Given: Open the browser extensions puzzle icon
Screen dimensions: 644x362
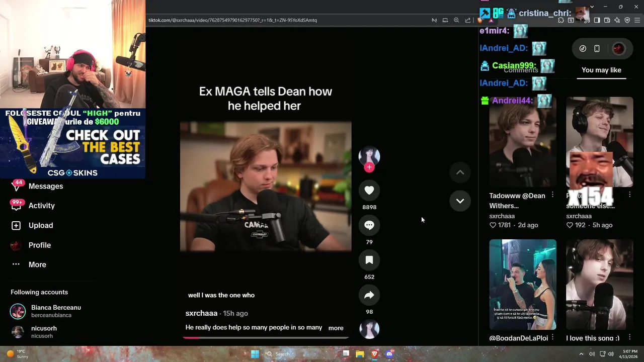Looking at the screenshot, I should click(561, 20).
